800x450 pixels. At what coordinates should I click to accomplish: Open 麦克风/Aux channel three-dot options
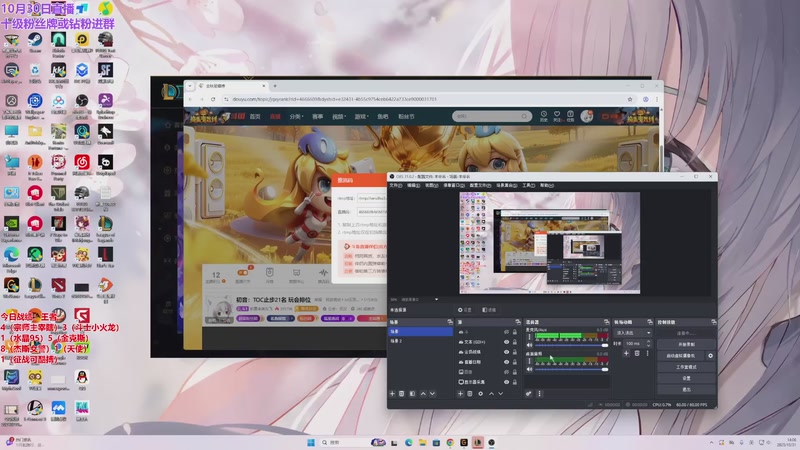[530, 337]
